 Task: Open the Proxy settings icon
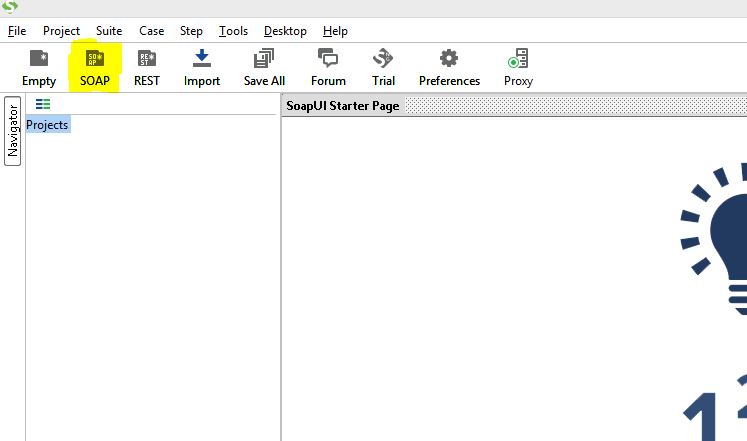point(518,68)
